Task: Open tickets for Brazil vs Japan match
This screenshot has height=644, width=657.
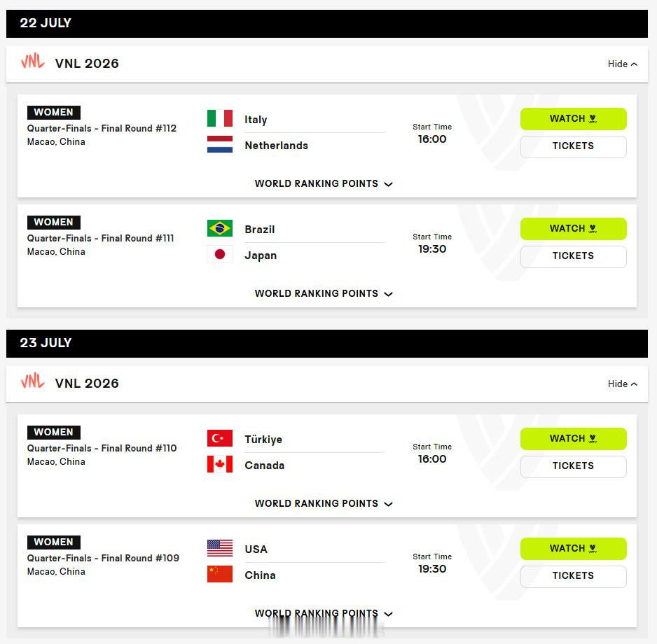Action: coord(573,256)
